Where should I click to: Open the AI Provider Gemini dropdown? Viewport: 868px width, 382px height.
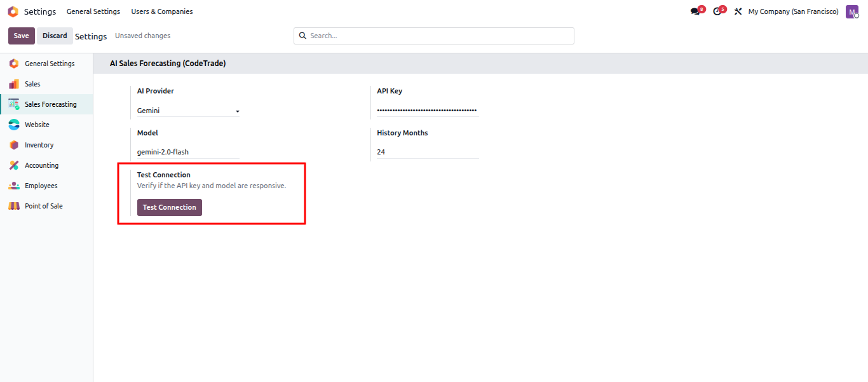click(188, 111)
